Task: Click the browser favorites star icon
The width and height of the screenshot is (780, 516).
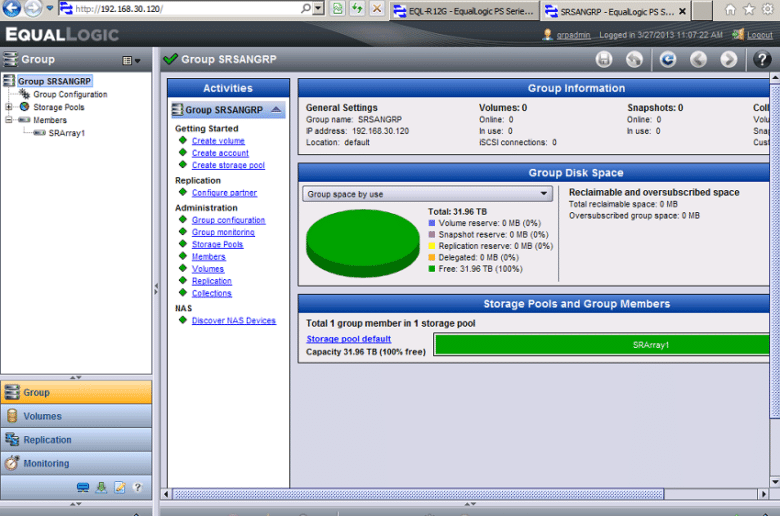Action: (749, 9)
